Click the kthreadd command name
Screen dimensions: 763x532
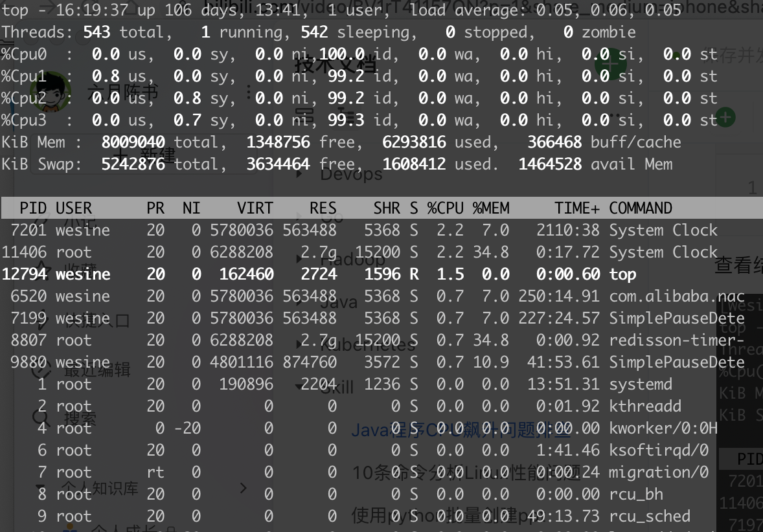coord(645,406)
